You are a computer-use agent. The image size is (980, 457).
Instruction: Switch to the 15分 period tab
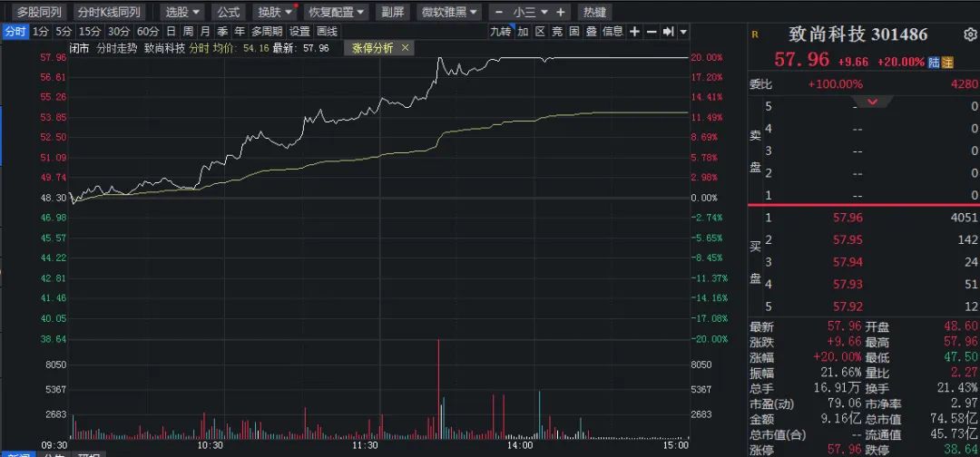pos(90,32)
